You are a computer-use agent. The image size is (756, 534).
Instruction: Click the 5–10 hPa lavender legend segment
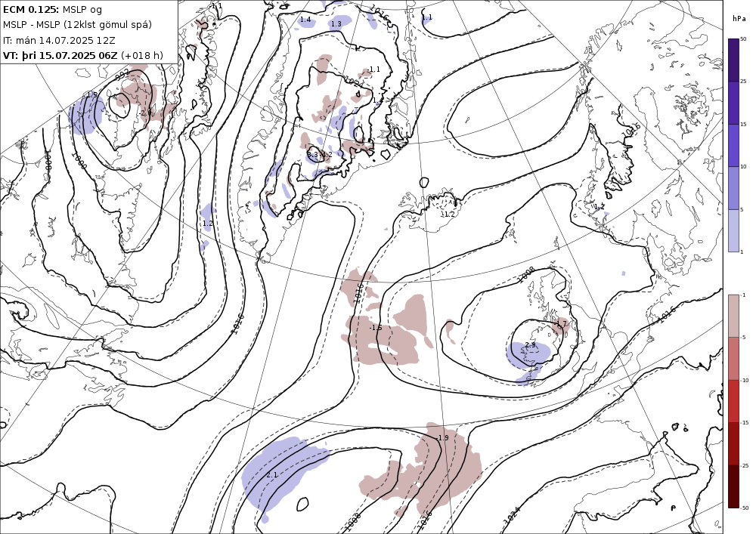tap(733, 188)
